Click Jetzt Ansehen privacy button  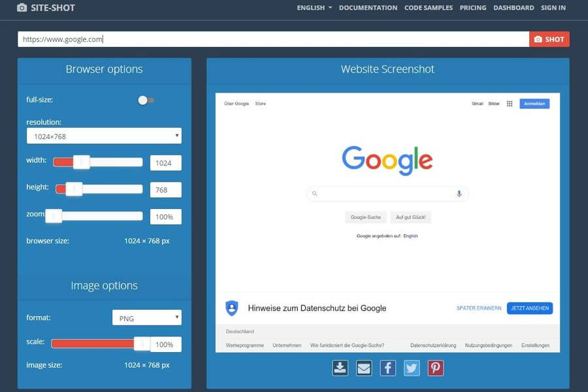tap(529, 308)
